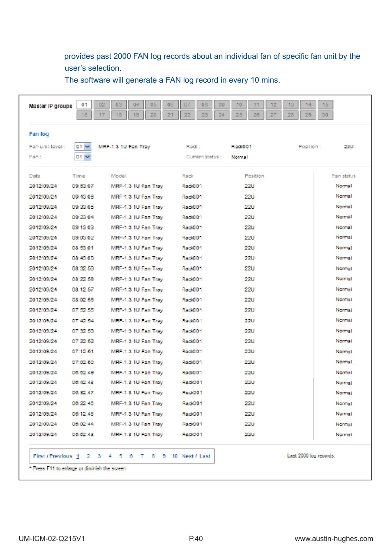Screen dimensions: 392x555
Task: Select Master IP group 01
Action: [84, 105]
